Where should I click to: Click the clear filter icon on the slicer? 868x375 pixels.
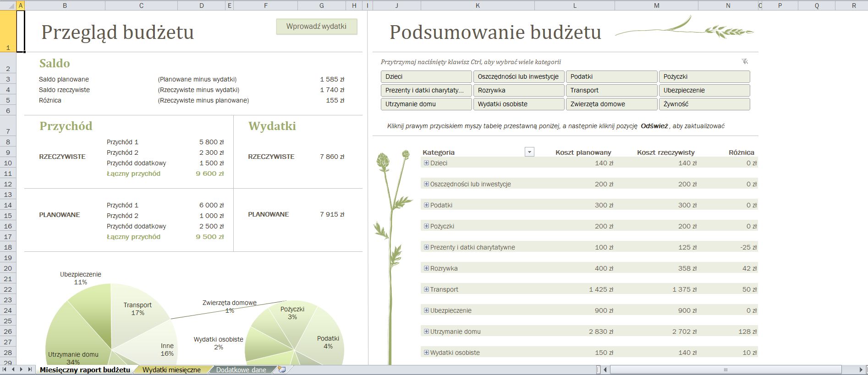[x=745, y=61]
